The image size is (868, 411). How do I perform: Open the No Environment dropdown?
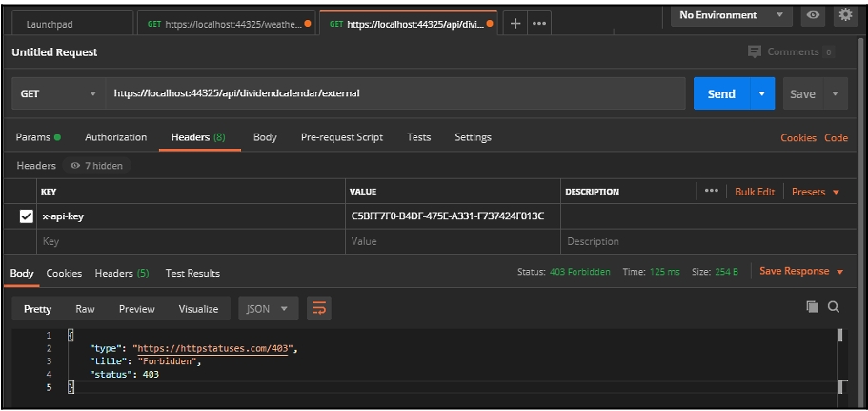click(x=730, y=15)
